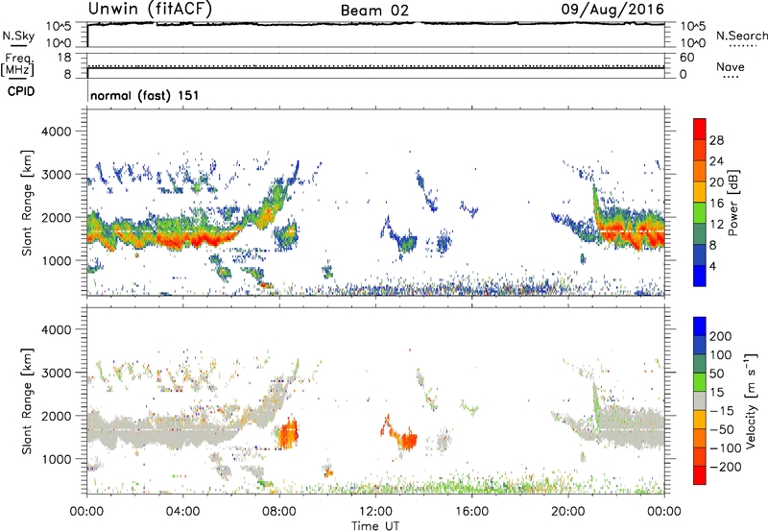Click the '18' frequency axis tick

click(64, 58)
